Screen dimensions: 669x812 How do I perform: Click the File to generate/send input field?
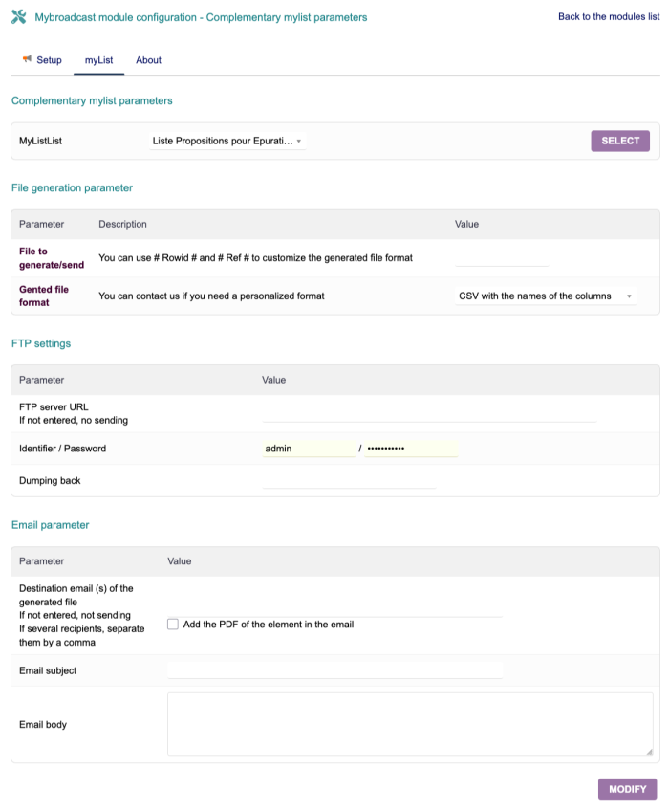502,258
